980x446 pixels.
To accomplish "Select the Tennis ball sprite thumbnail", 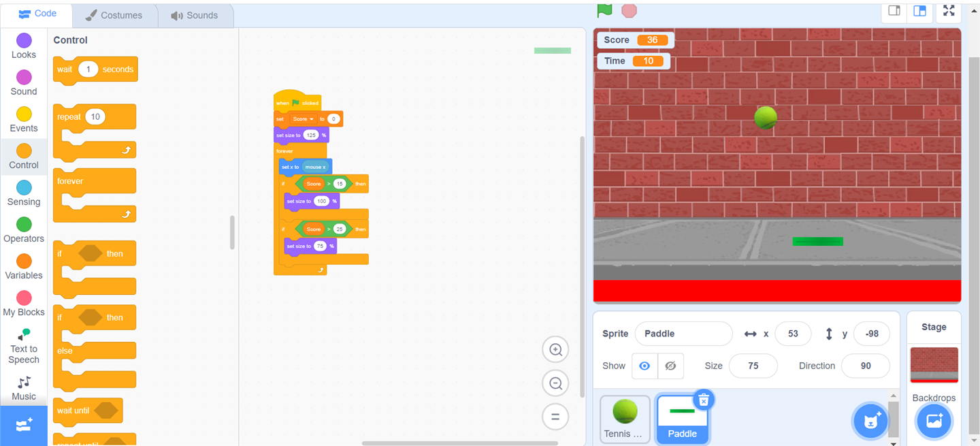I will [x=625, y=418].
